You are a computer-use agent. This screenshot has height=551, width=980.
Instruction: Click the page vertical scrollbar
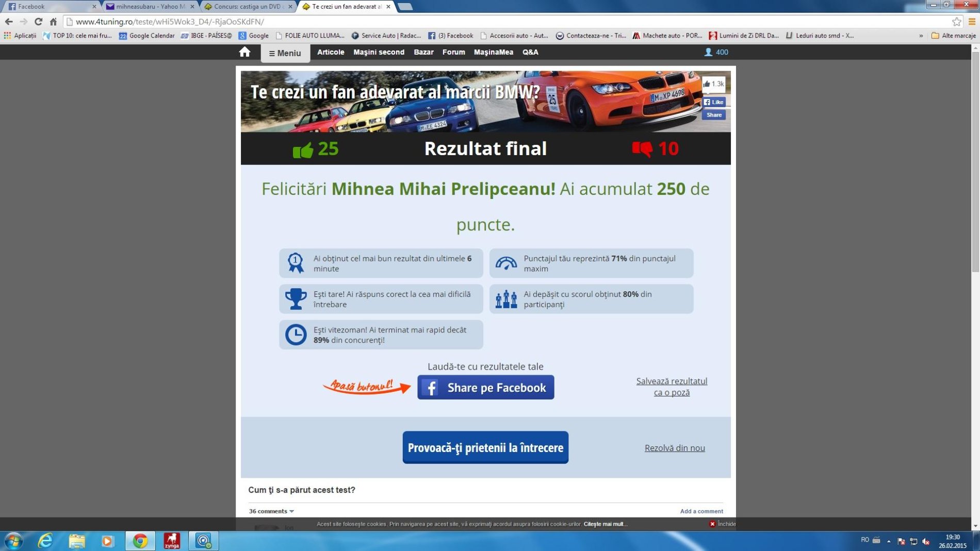tap(975, 162)
